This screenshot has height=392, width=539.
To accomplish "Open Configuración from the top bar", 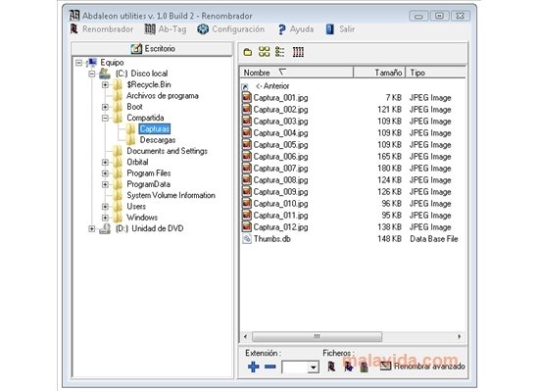I will coord(231,29).
